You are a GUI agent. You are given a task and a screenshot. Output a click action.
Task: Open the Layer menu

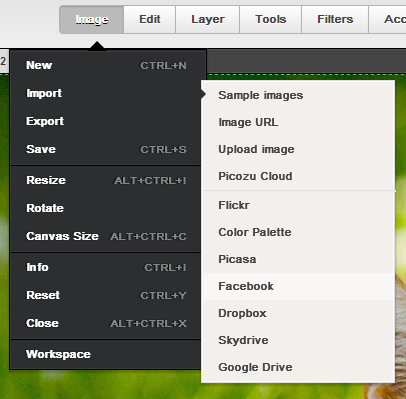(x=208, y=19)
